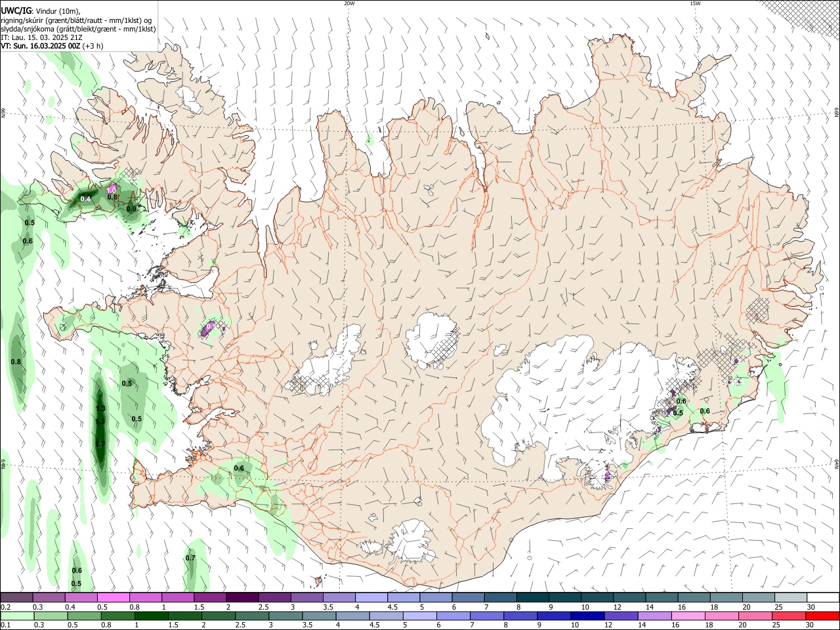Click the bottom-row green swatch between 0.5 and 0.8
840x630 pixels.
coord(84,616)
